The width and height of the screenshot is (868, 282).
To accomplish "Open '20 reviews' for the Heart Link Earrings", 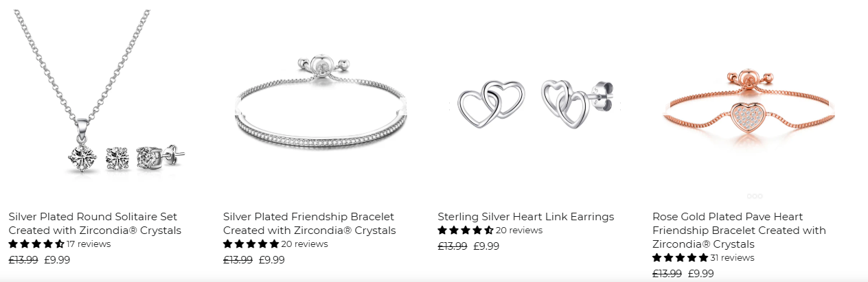I will click(519, 231).
